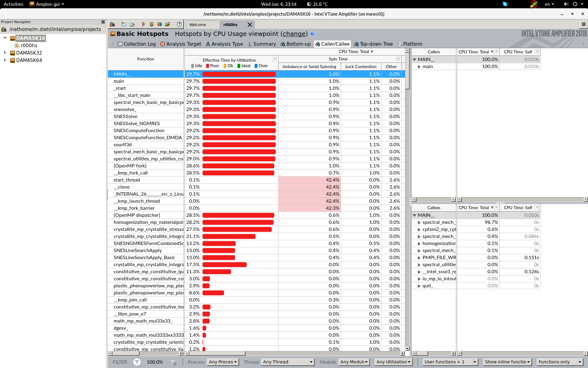Open the Show inline functions dropdown

(507, 362)
